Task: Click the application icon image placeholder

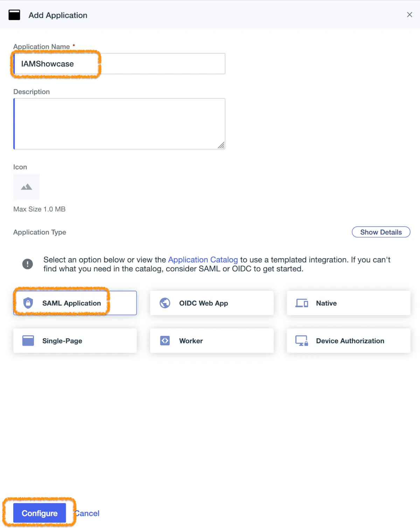Action: point(27,187)
